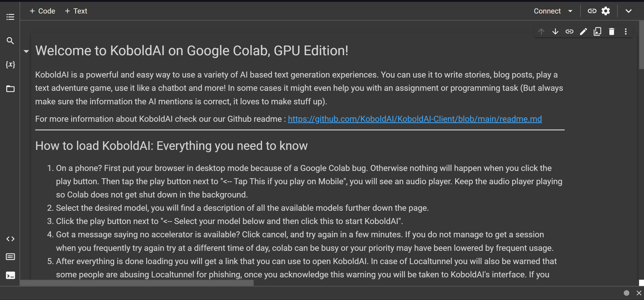Open more cell actions menu
644x300 pixels.
pyautogui.click(x=626, y=32)
